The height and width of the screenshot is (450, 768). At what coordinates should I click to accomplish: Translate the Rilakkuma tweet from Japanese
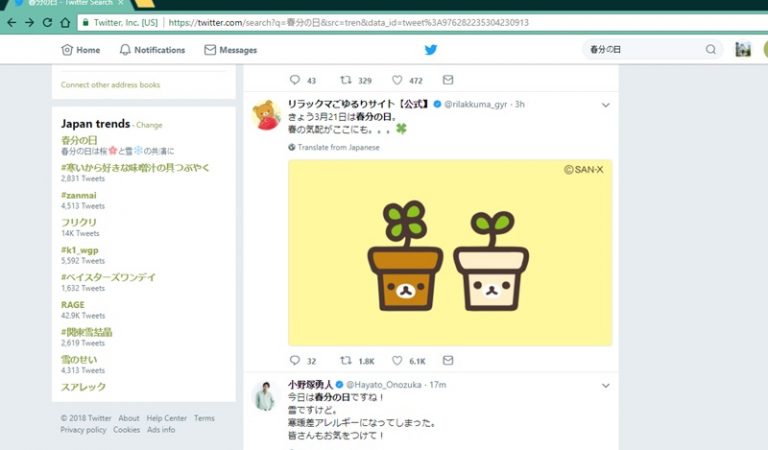(338, 147)
